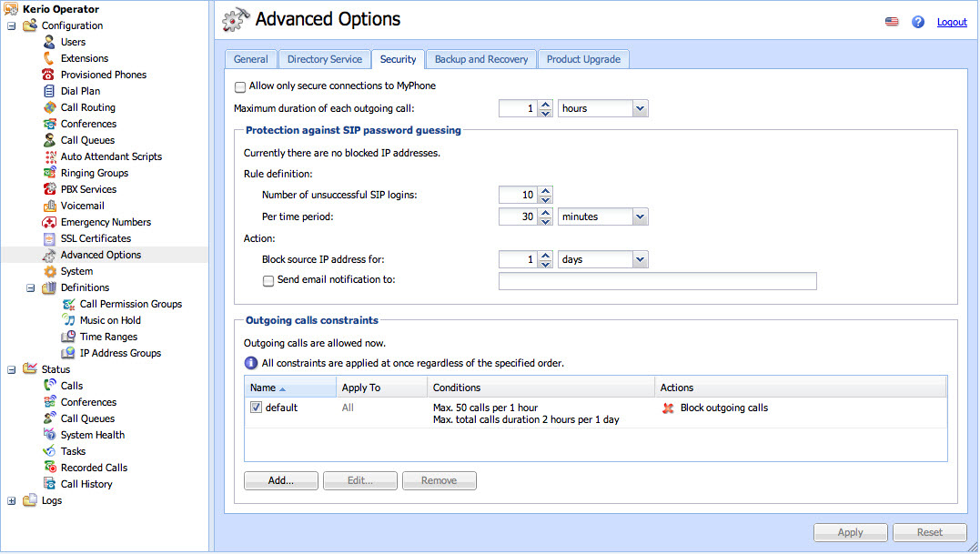Screen dimensions: 980x554
Task: Toggle Send email notification checkbox
Action: (x=268, y=281)
